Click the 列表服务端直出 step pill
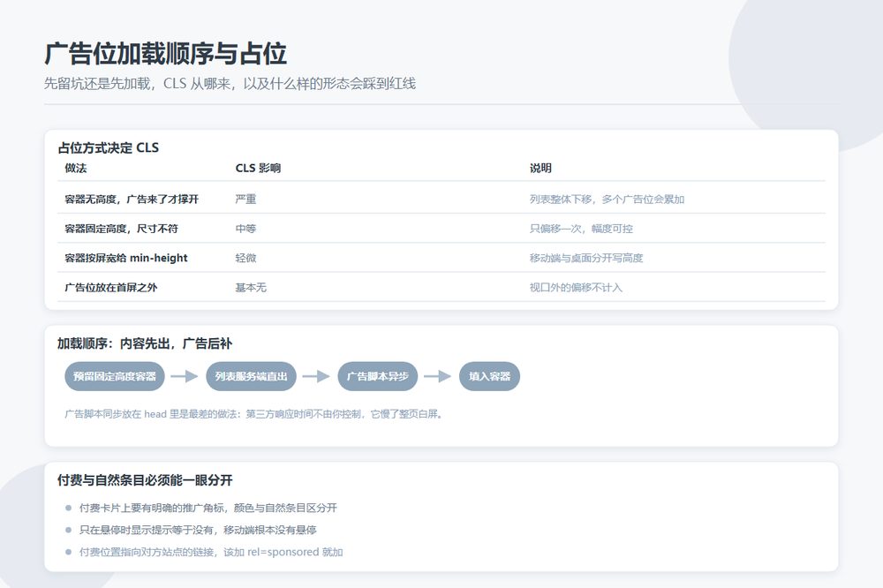 point(251,376)
